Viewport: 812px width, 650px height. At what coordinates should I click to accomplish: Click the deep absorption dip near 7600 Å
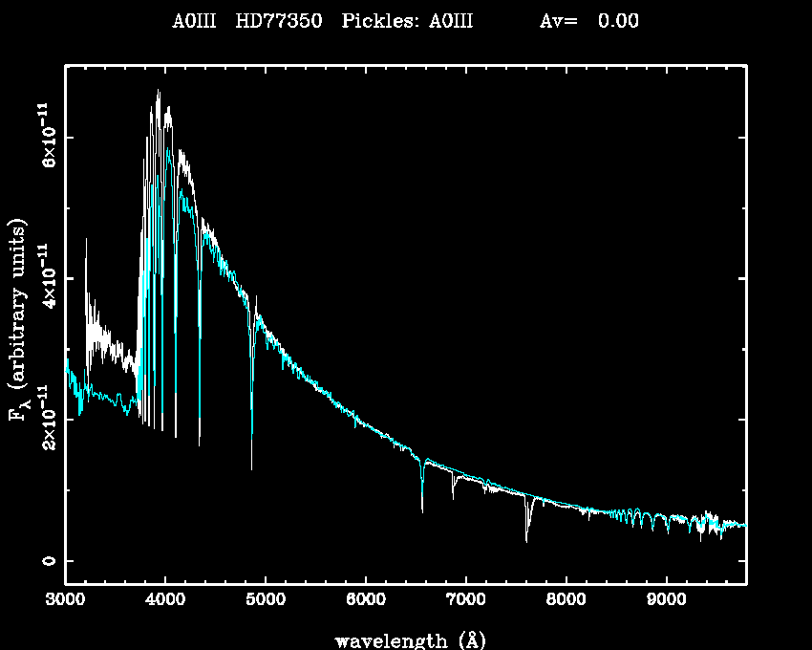click(x=526, y=539)
